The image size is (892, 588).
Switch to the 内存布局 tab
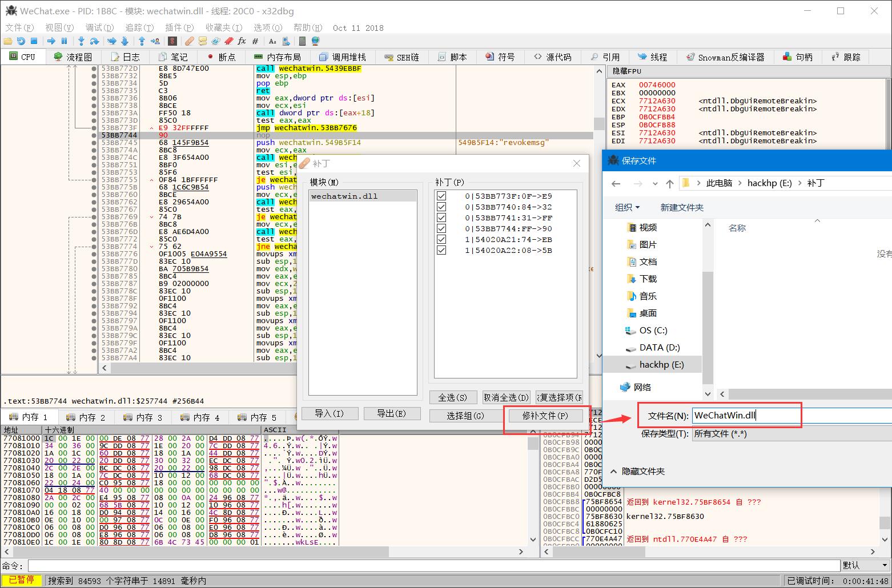278,57
